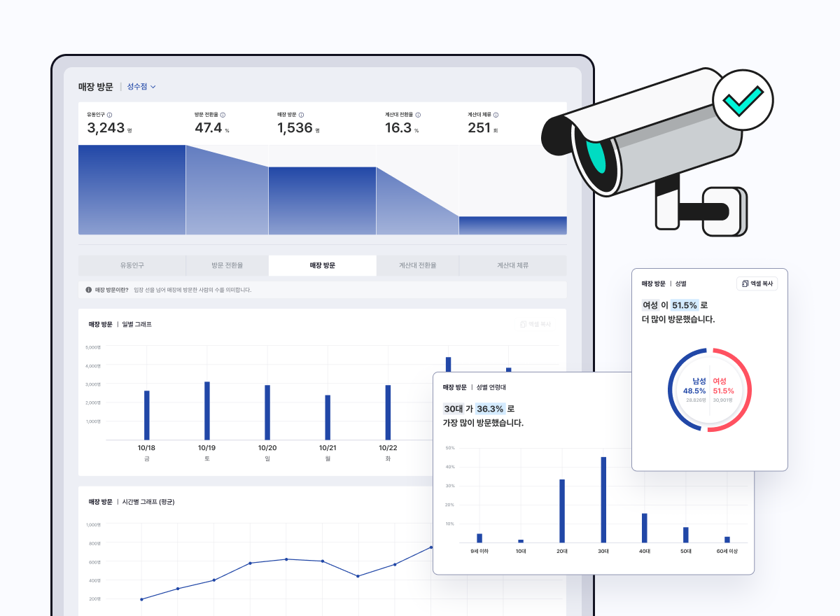Click the 10/22 bar in daily graph
Image resolution: width=840 pixels, height=616 pixels.
388,412
